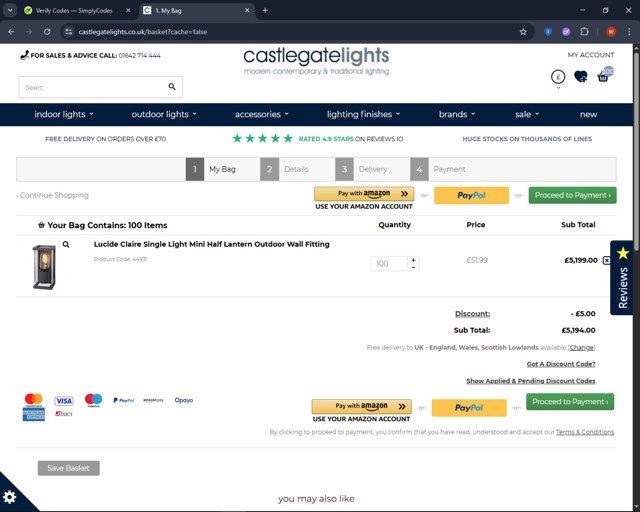Viewport: 640px width, 512px height.
Task: Click the top PayPal button
Action: click(471, 195)
